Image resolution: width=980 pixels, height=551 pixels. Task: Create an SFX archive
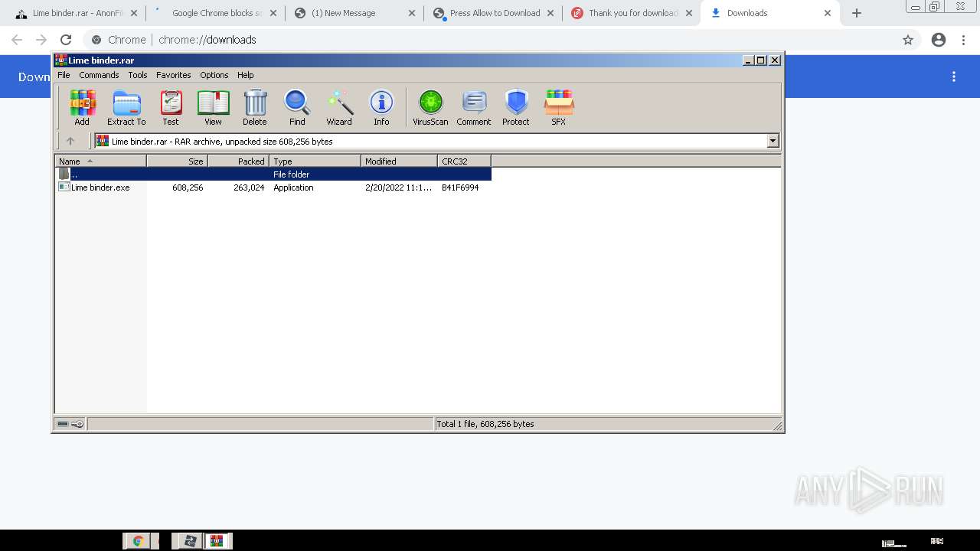point(559,107)
